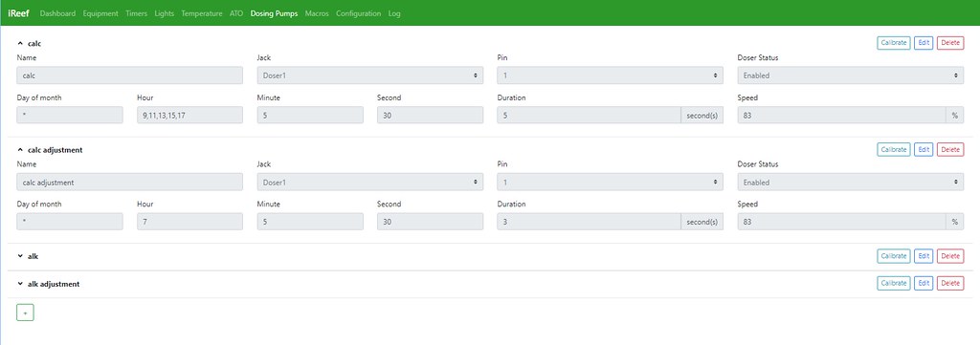
Task: Open the calc adjustment Doser Status dropdown
Action: [851, 183]
